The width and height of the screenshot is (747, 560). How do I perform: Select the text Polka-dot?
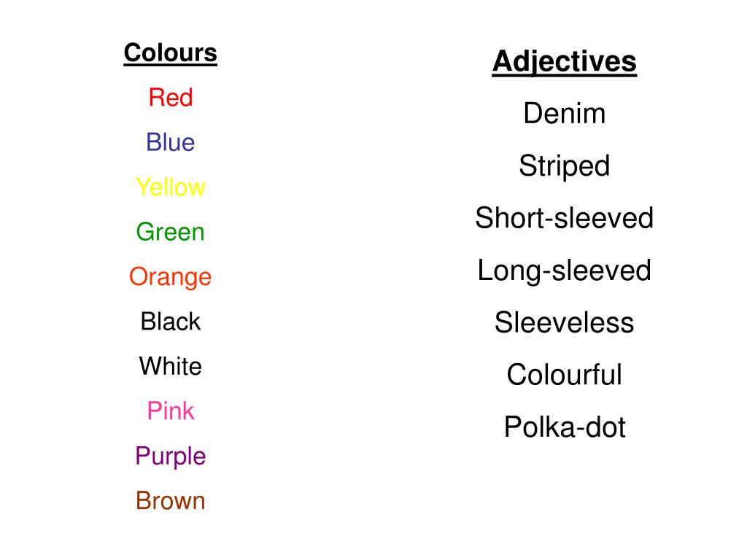[565, 427]
